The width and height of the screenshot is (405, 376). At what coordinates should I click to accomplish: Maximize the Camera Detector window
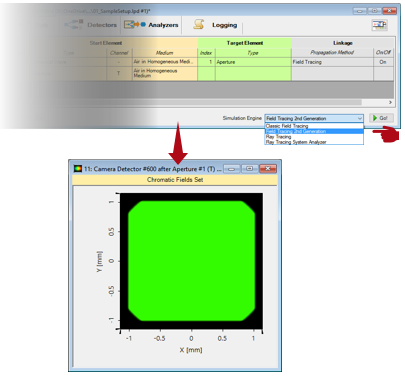[x=249, y=169]
